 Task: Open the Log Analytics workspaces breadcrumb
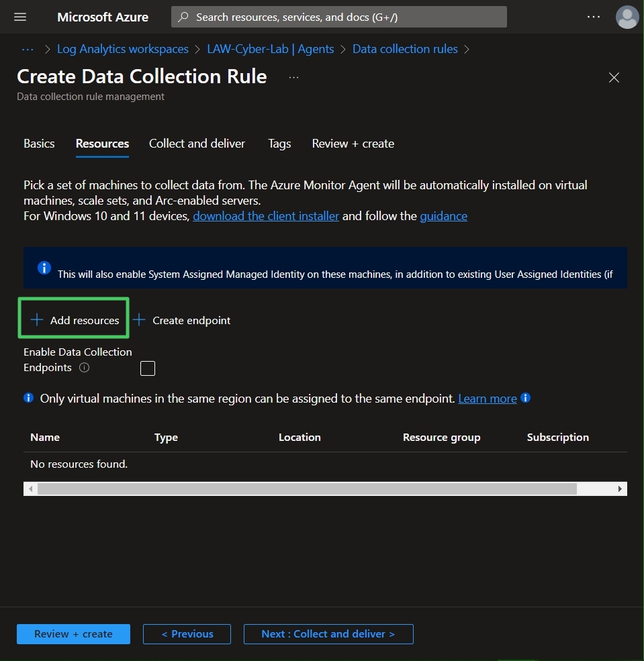pyautogui.click(x=123, y=49)
